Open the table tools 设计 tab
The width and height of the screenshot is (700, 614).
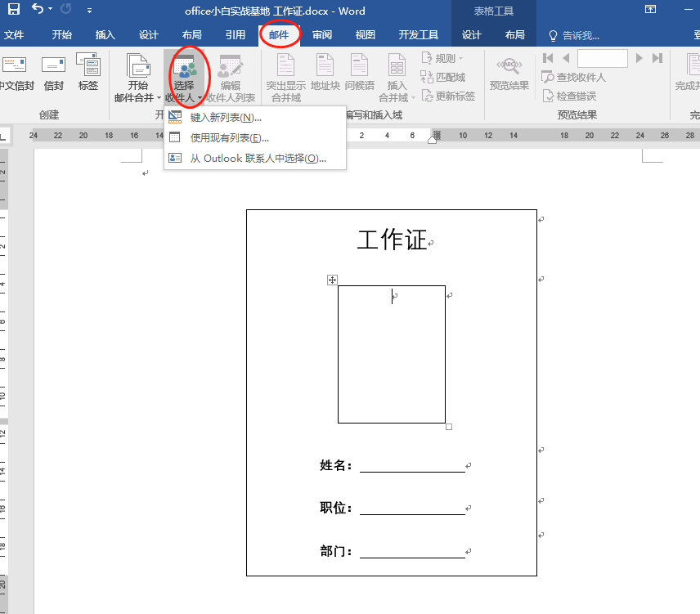[471, 35]
